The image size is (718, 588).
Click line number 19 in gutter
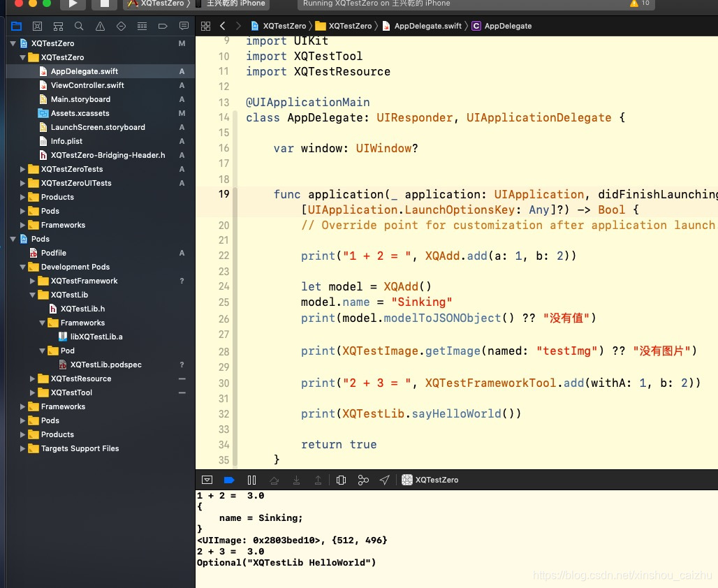click(x=224, y=194)
